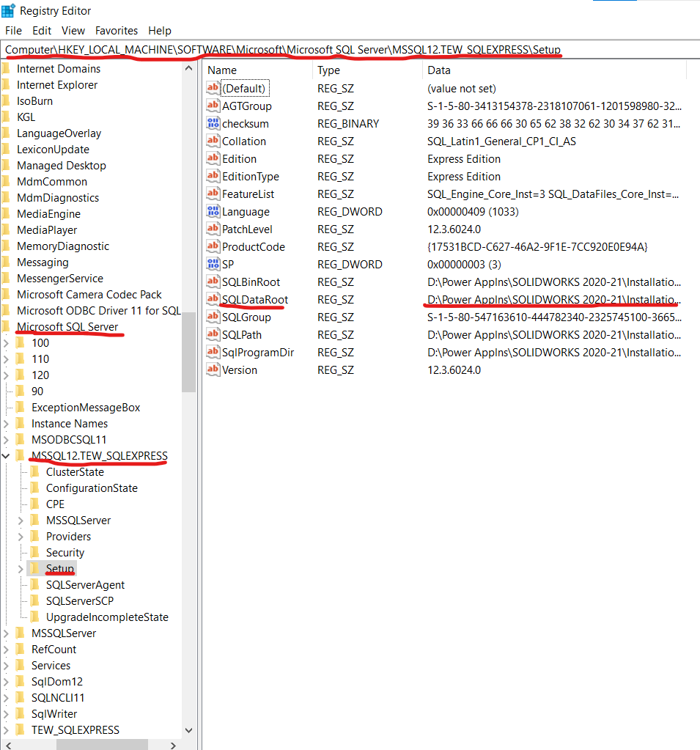Expand the 100 key

(x=6, y=343)
